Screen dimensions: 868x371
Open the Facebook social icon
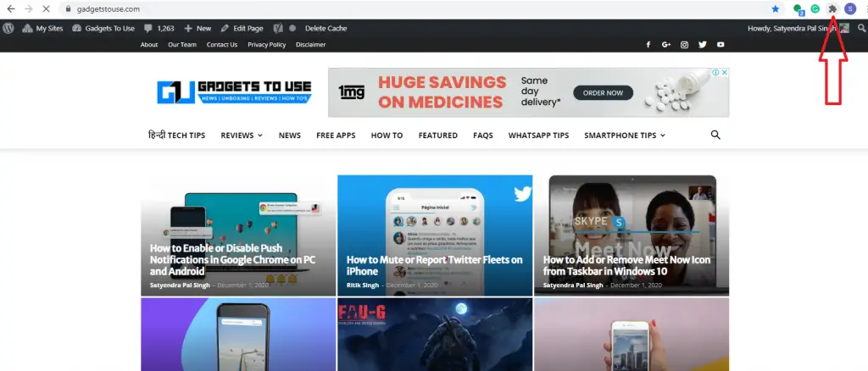click(x=648, y=45)
